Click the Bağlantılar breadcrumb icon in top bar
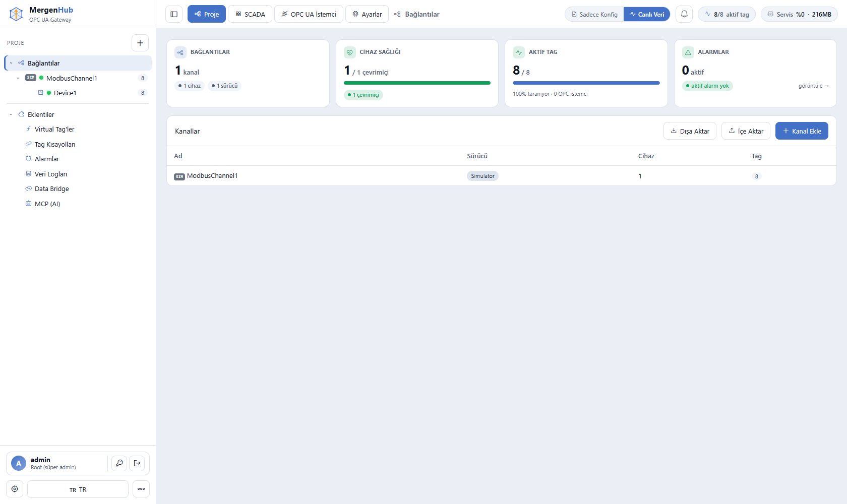 click(x=397, y=14)
